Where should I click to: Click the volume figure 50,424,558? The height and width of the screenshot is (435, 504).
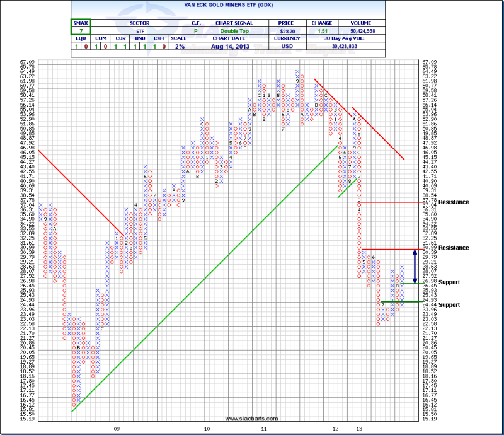(358, 30)
